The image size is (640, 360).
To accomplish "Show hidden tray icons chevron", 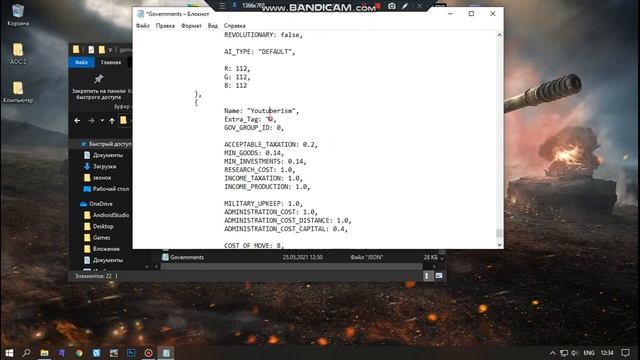I will [x=553, y=353].
